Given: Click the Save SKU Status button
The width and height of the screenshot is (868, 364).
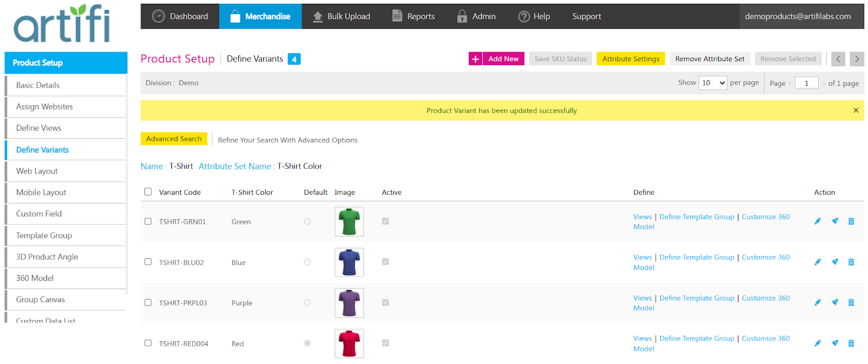Looking at the screenshot, I should pos(560,59).
